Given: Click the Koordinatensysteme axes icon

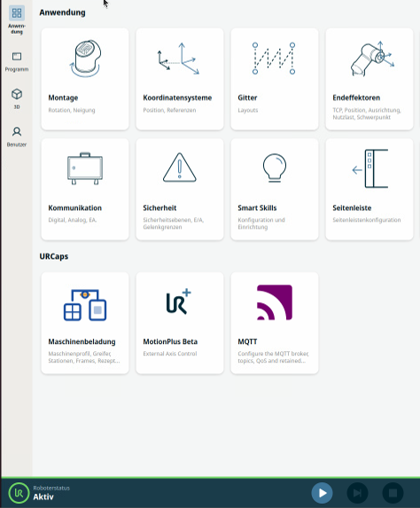Looking at the screenshot, I should coord(179,59).
